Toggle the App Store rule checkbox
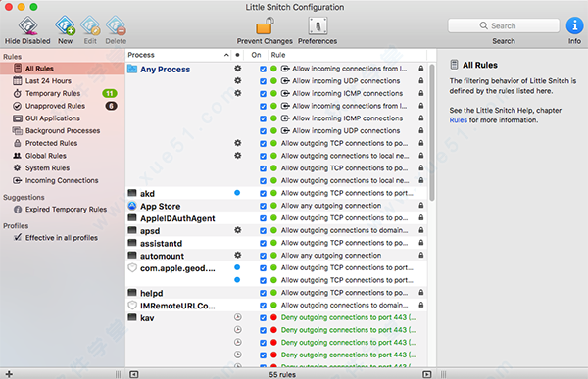 [x=263, y=206]
